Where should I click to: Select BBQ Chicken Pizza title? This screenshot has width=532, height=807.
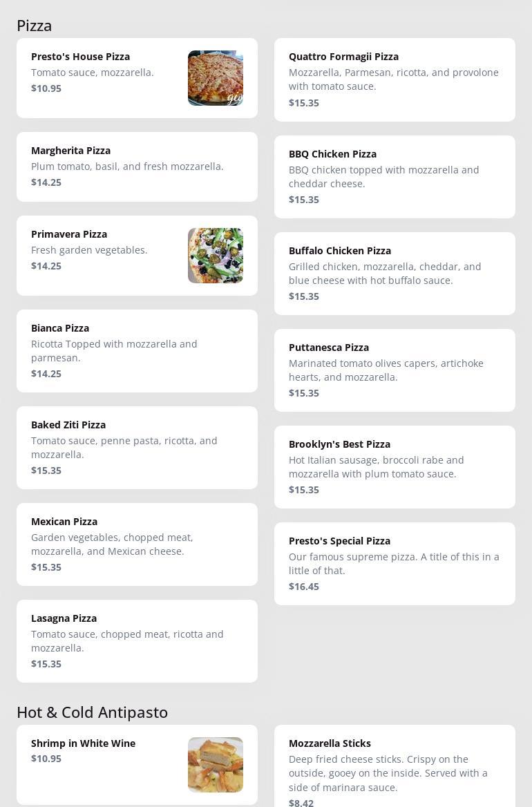(332, 154)
